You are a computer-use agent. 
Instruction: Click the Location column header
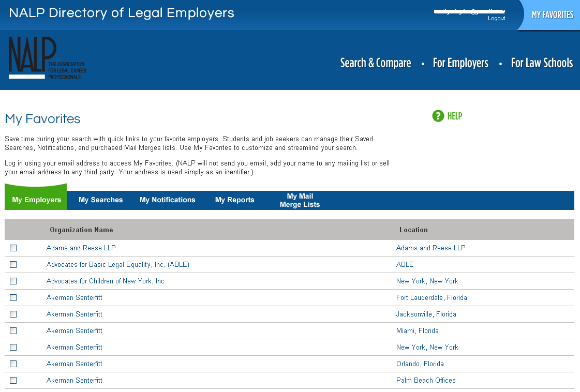413,230
